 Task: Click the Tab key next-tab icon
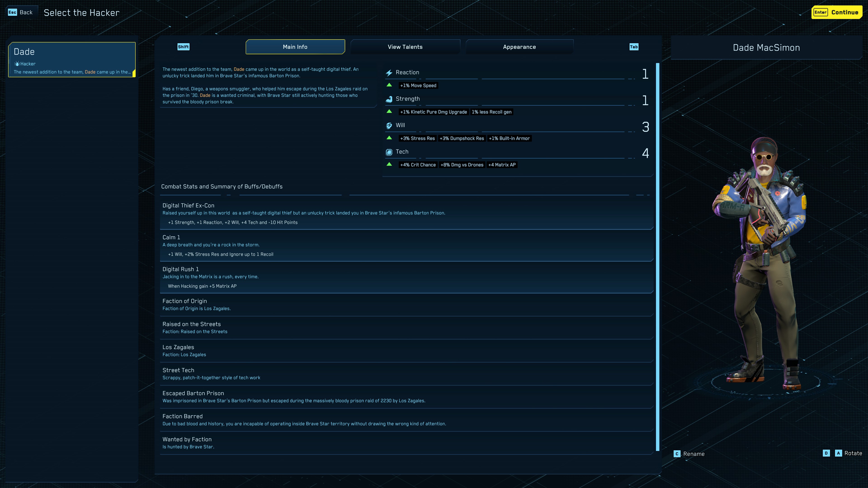pos(633,47)
